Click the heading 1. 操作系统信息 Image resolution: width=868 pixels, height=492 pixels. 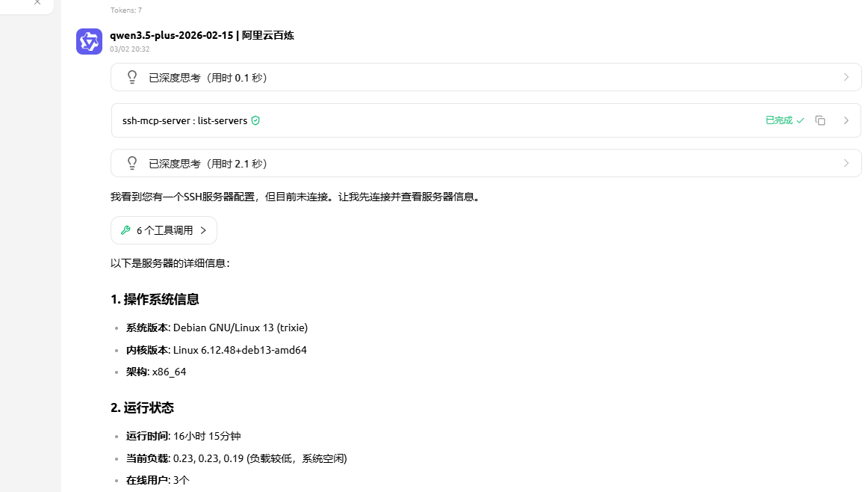coord(155,299)
